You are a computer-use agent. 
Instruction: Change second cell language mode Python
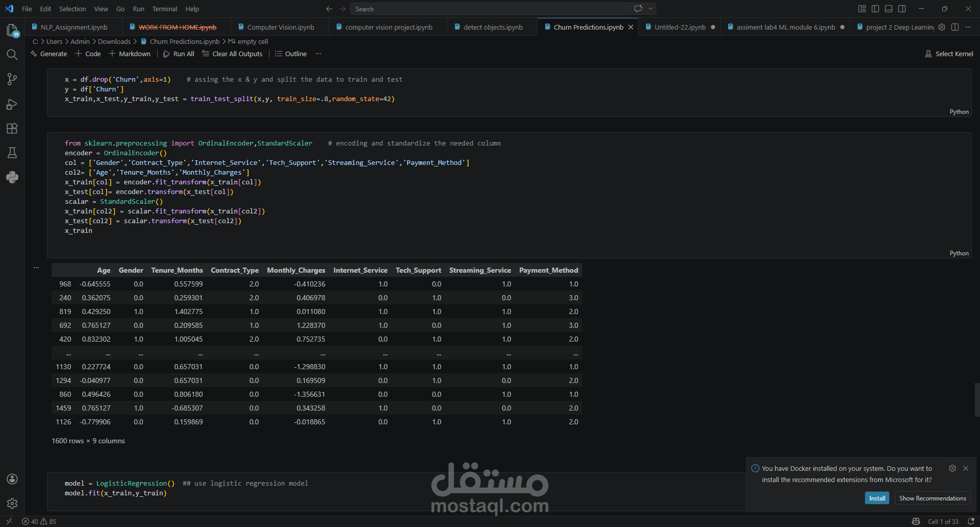pyautogui.click(x=959, y=253)
